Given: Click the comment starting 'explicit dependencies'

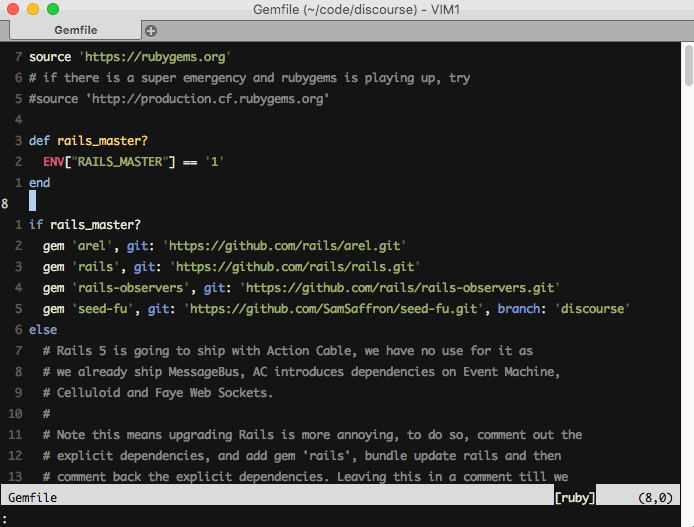Looking at the screenshot, I should click(x=302, y=456).
